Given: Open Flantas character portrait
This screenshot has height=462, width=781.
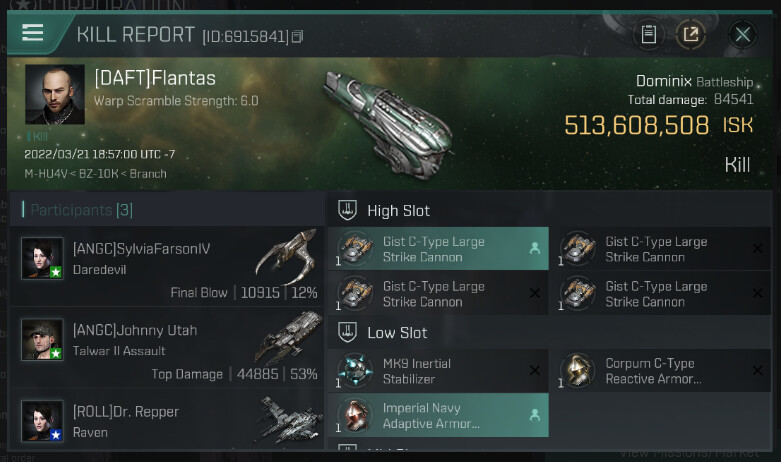Looking at the screenshot, I should click(55, 96).
